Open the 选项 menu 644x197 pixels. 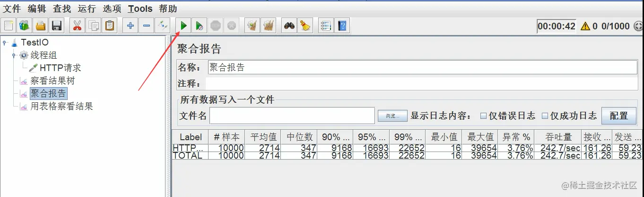112,9
